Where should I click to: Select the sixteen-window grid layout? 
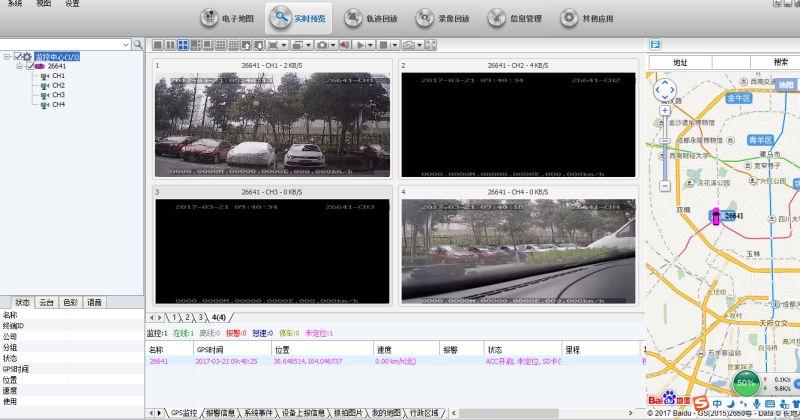(234, 45)
